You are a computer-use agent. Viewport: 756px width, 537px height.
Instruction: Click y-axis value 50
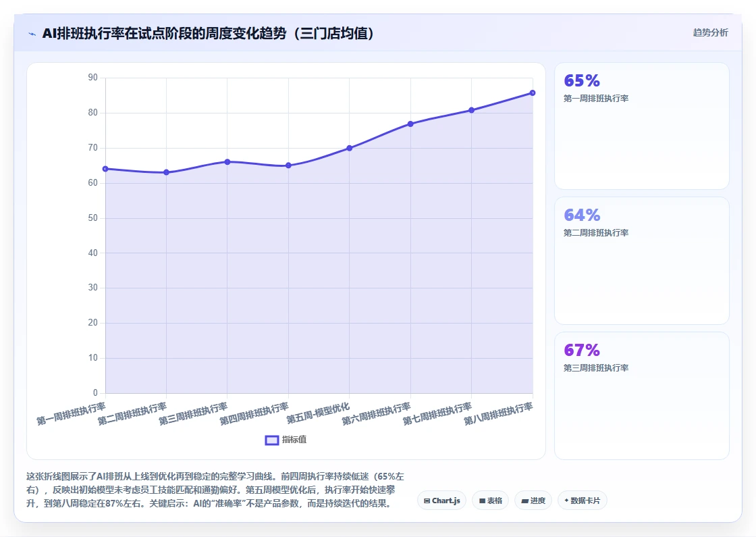click(x=92, y=218)
